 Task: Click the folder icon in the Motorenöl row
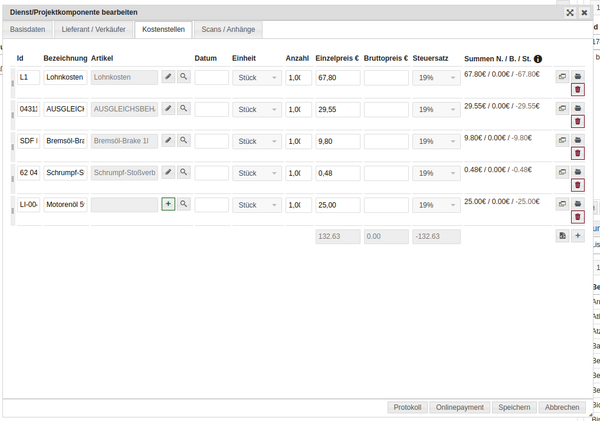577,204
